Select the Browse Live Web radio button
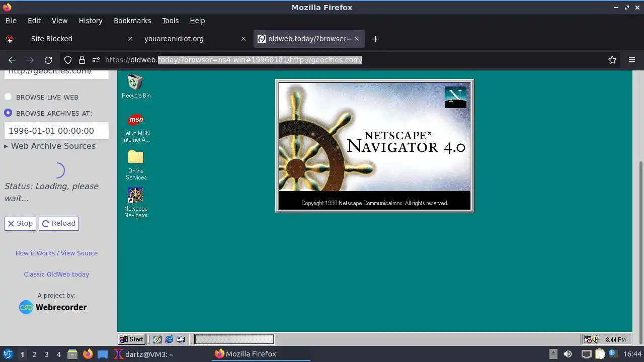This screenshot has height=362, width=644. pyautogui.click(x=8, y=97)
